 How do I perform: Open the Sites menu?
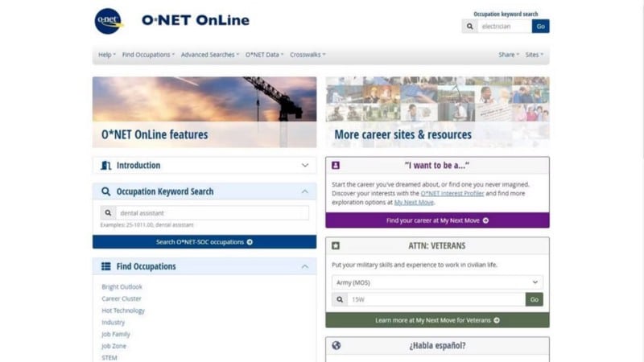(x=535, y=55)
